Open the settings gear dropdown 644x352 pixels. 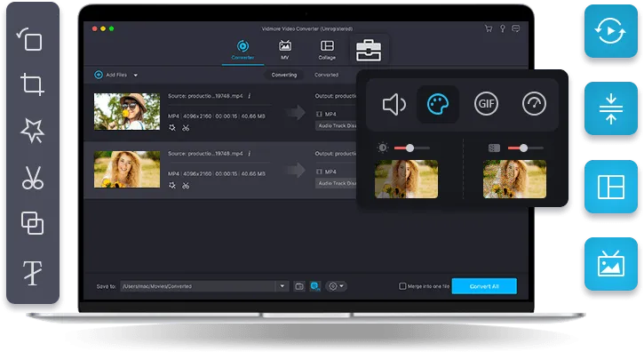(337, 286)
